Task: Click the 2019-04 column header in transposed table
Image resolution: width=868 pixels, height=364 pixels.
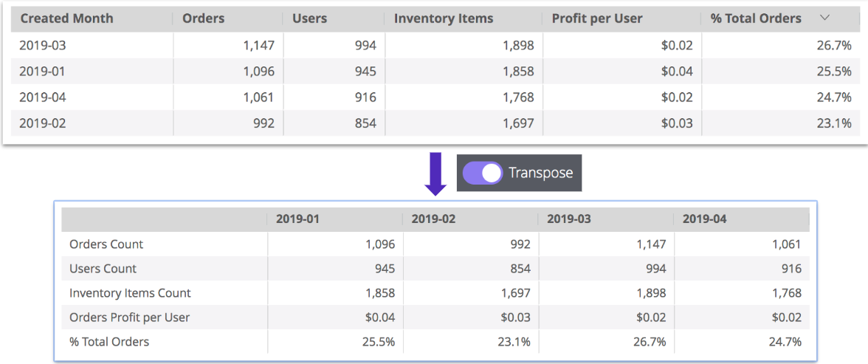Action: (x=704, y=219)
